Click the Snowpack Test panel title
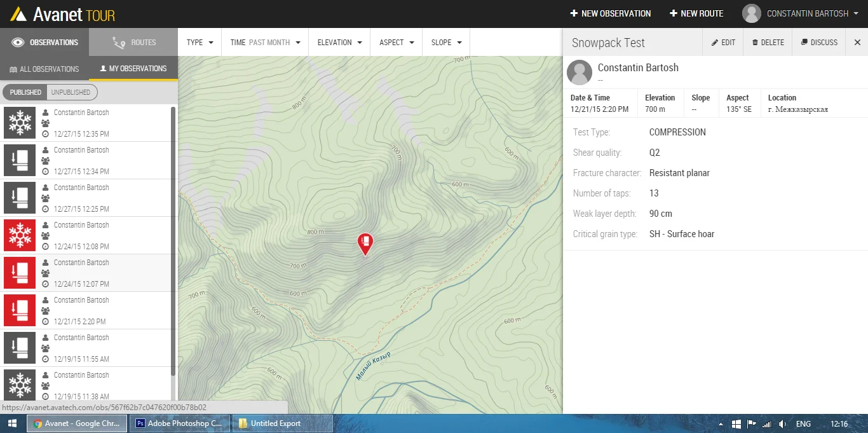This screenshot has height=433, width=868. (x=608, y=43)
